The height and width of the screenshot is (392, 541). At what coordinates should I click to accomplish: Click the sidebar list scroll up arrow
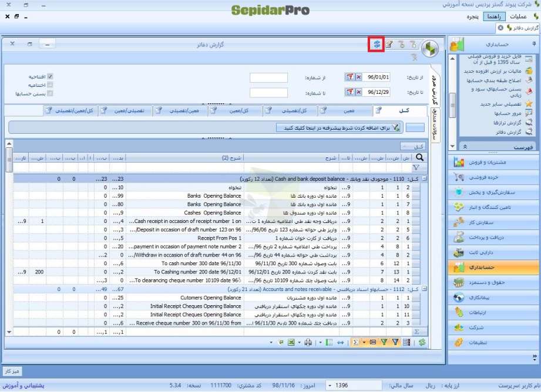tap(452, 59)
